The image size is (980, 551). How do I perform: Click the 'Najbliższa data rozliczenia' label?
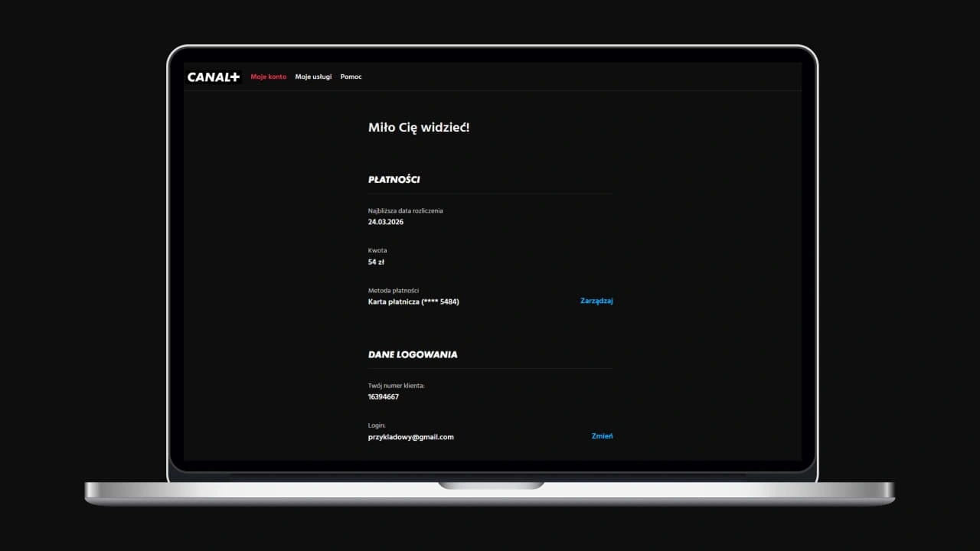click(x=405, y=210)
